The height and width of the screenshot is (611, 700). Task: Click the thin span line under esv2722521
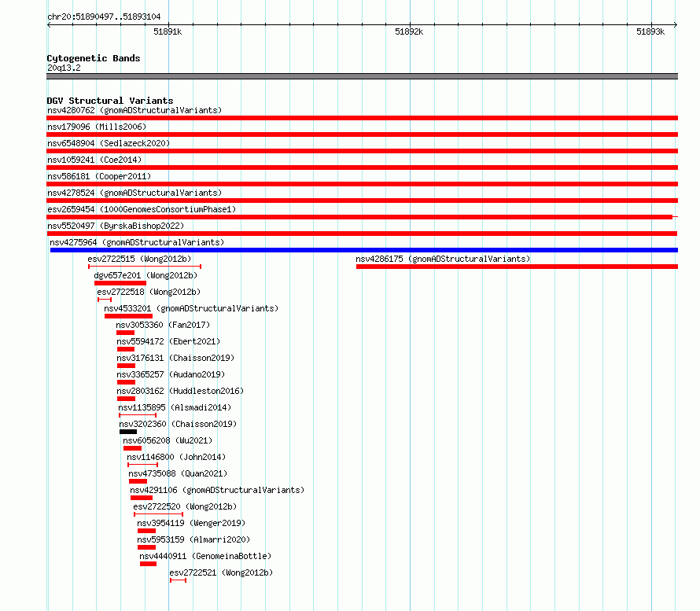tap(178, 580)
